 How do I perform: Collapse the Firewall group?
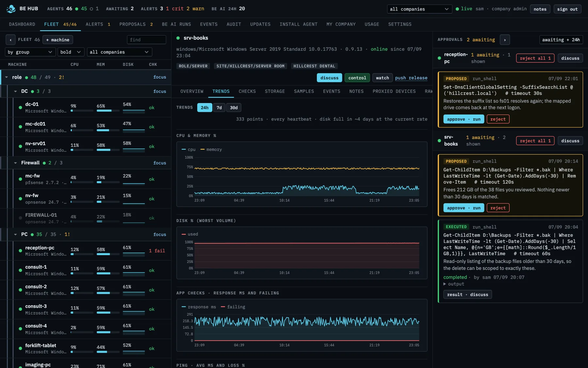pos(15,163)
